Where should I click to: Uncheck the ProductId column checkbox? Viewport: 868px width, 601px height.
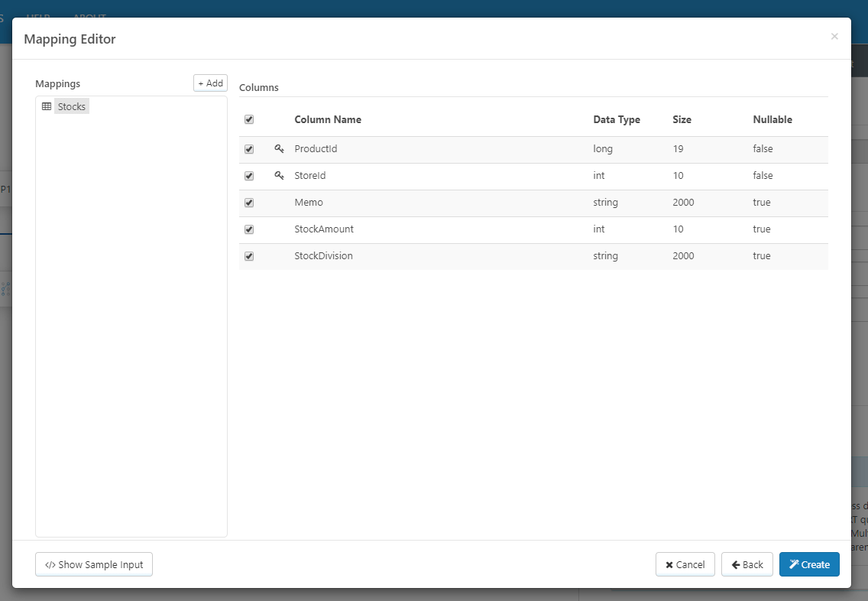coord(249,150)
